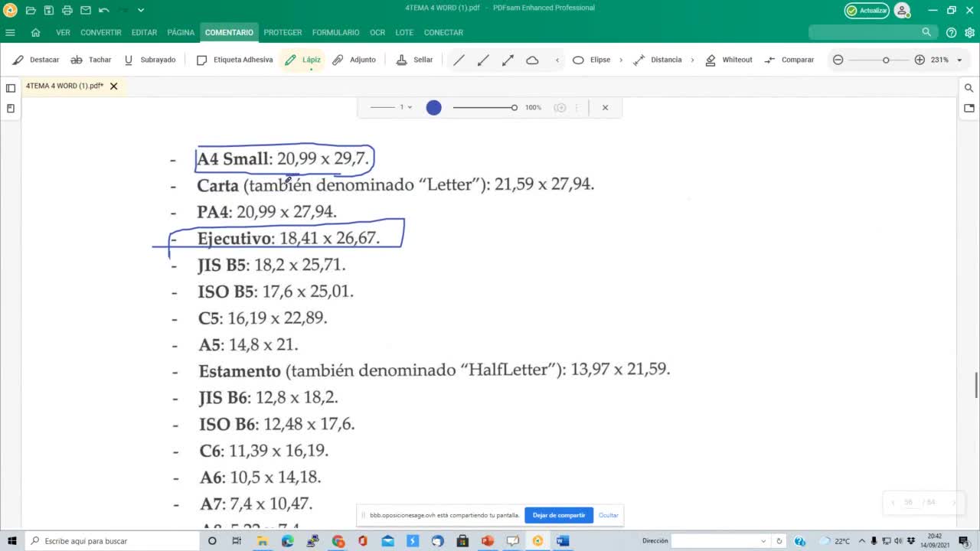980x551 pixels.
Task: Select the double-headed arrow tool
Action: [x=508, y=60]
